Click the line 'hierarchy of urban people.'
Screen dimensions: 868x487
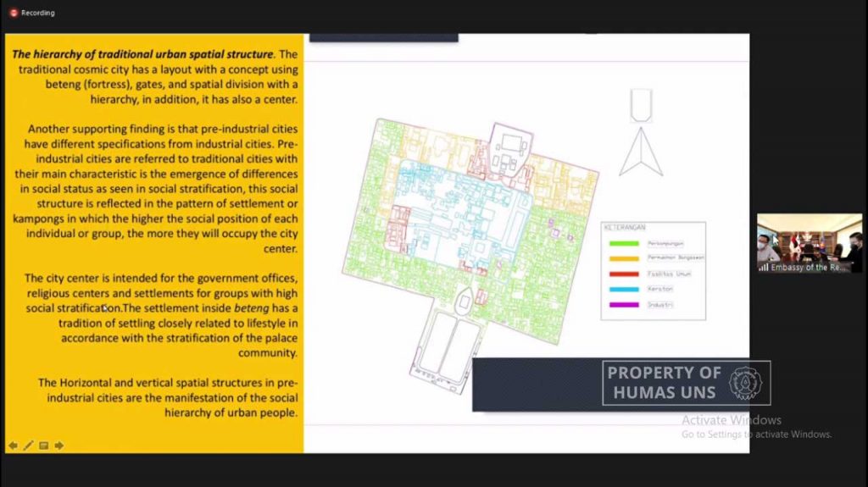point(231,412)
